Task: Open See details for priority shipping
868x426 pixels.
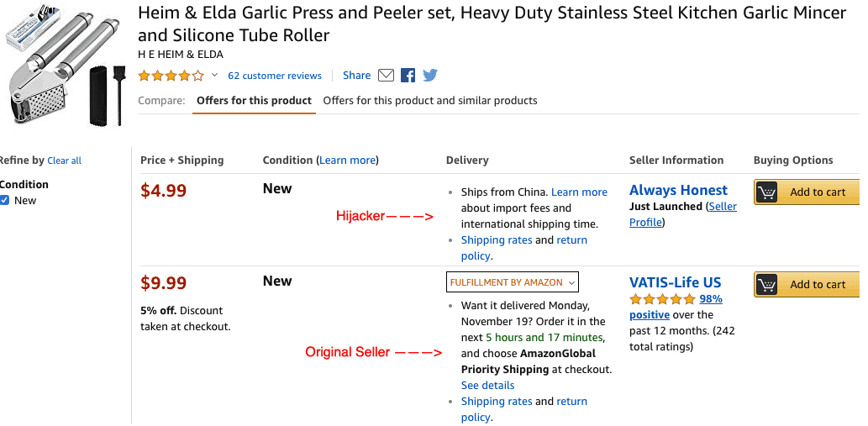Action: coord(487,385)
